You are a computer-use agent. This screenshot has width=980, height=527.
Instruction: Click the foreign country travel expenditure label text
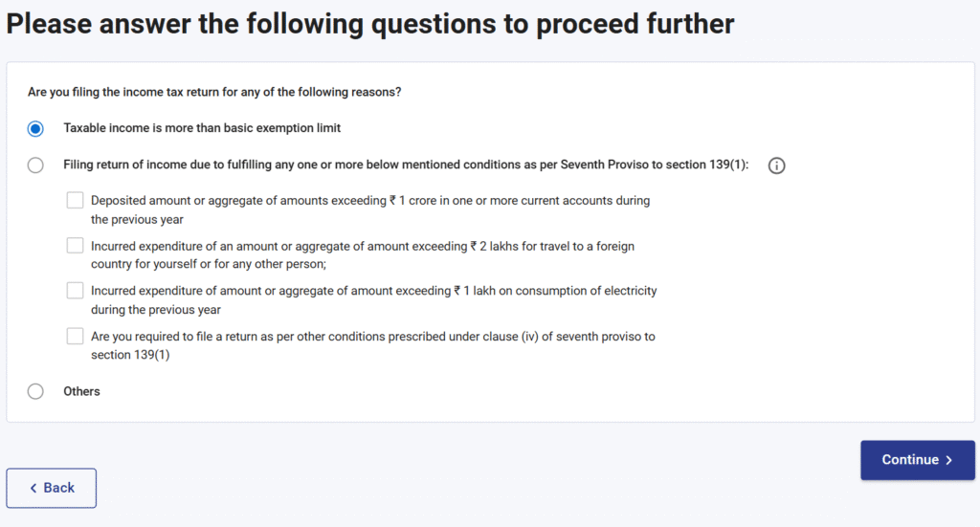tap(362, 254)
